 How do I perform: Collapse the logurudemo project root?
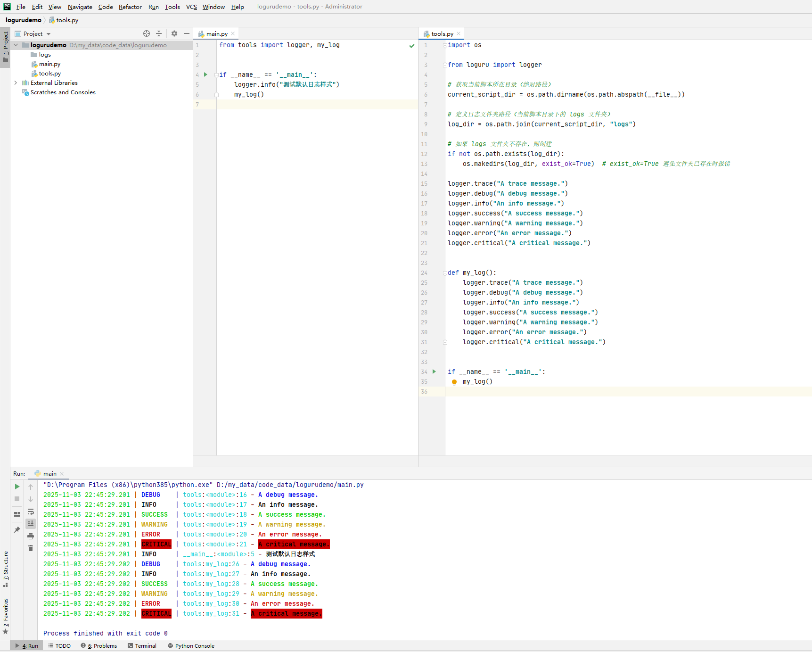tap(16, 45)
